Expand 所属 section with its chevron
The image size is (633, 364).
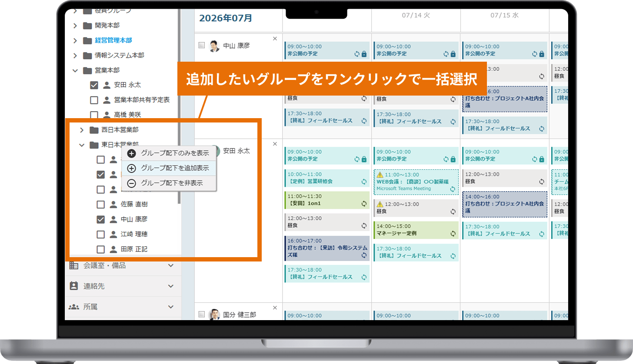pos(171,307)
